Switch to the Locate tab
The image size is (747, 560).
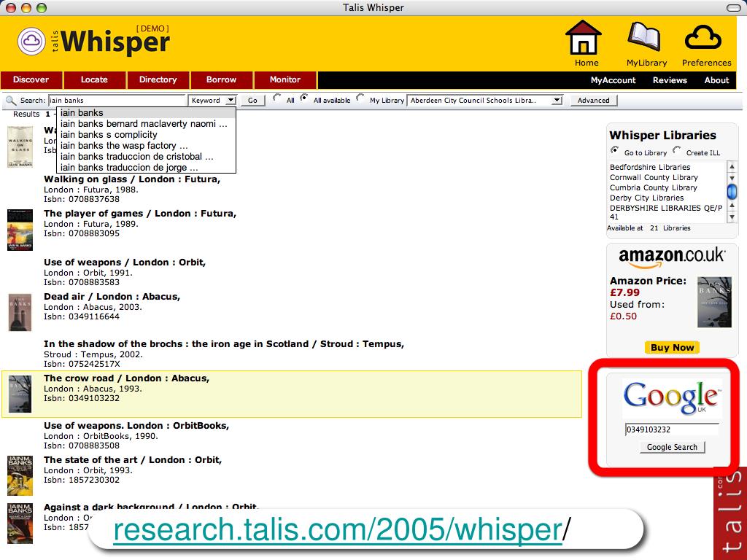click(94, 80)
